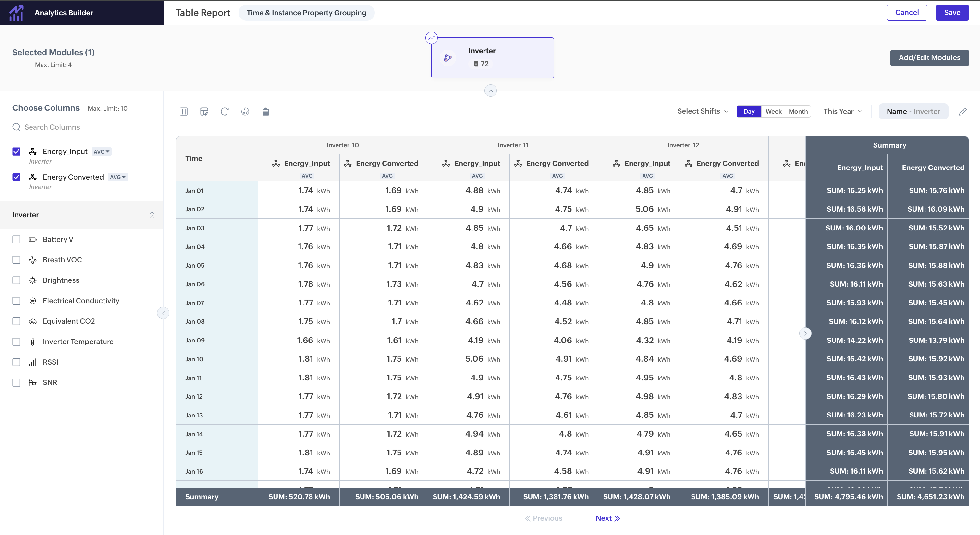Click the refresh data icon

(225, 111)
